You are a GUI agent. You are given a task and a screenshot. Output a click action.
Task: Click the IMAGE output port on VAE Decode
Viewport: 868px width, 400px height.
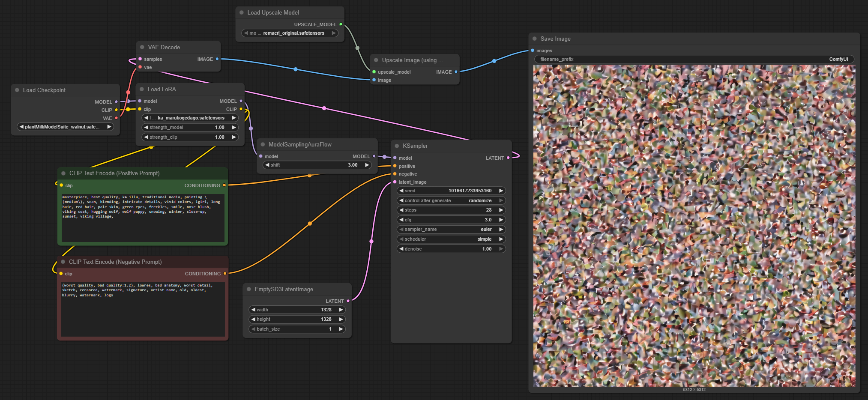217,59
